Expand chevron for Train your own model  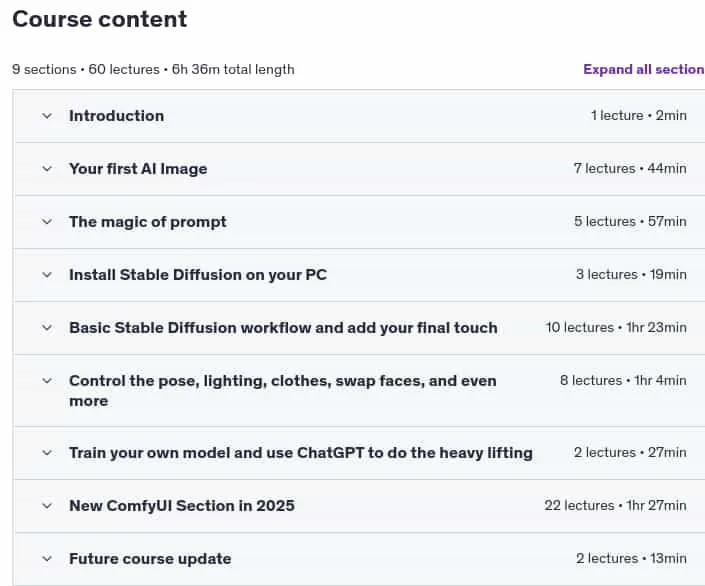pos(47,453)
